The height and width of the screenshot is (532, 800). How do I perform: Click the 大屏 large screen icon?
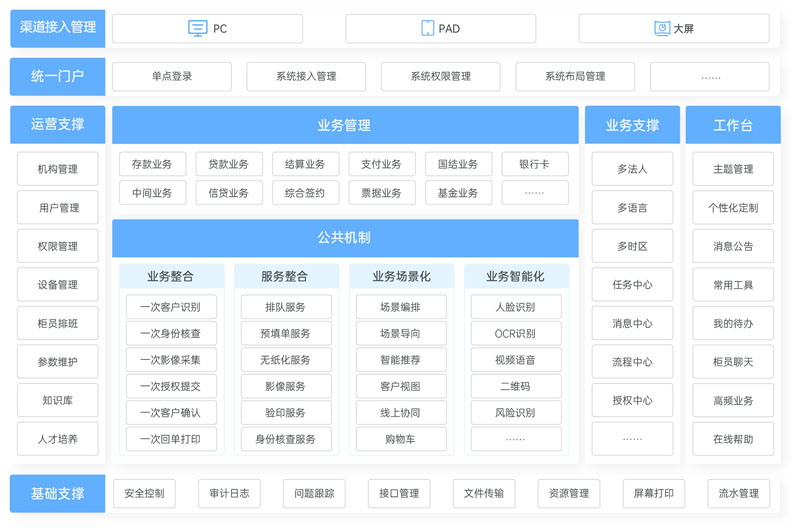pos(661,29)
